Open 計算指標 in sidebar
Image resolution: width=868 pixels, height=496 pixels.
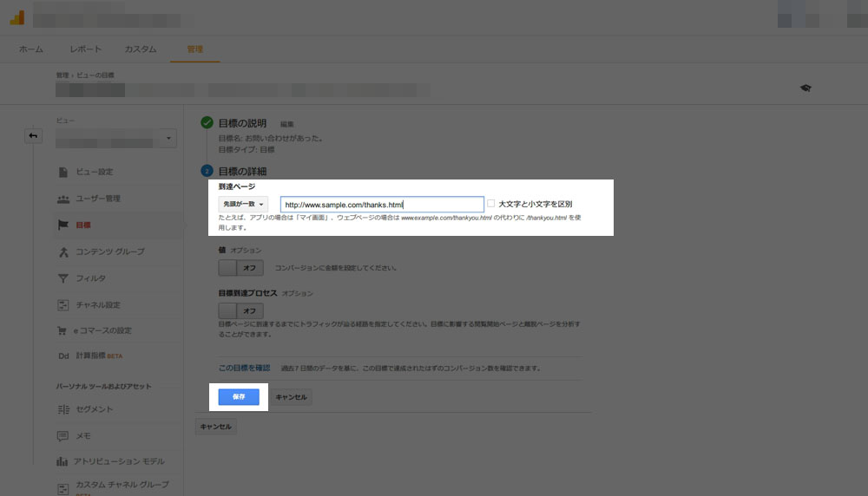click(x=91, y=356)
